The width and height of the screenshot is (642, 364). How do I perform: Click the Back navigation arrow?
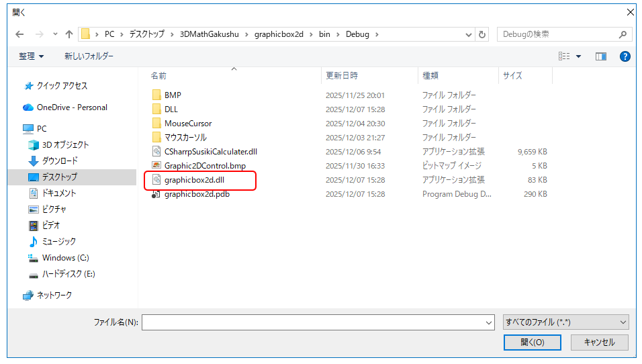pos(19,34)
